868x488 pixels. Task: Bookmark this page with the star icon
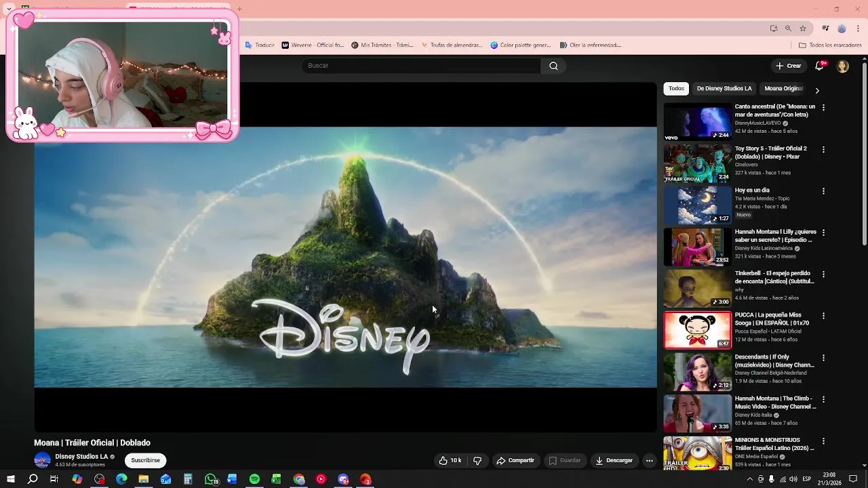(x=803, y=28)
